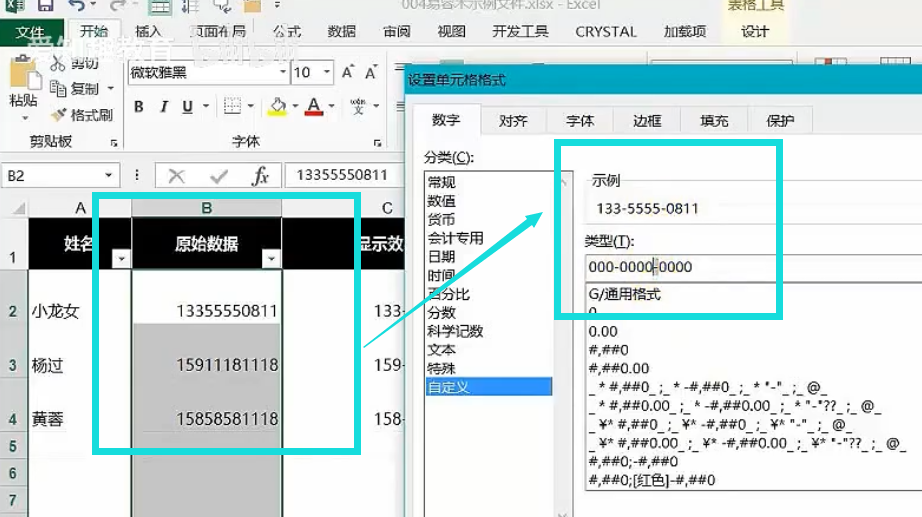Click the formula bar showing 13355550811
The height and width of the screenshot is (517, 922).
point(345,175)
